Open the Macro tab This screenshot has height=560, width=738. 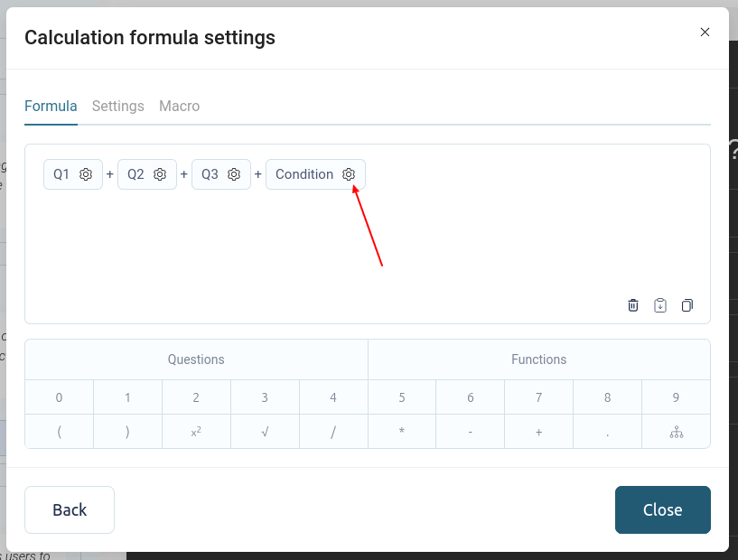[x=179, y=106]
